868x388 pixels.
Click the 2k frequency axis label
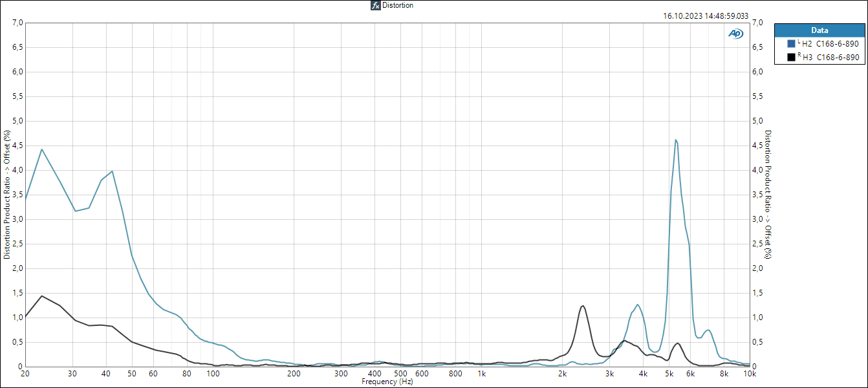click(x=563, y=374)
